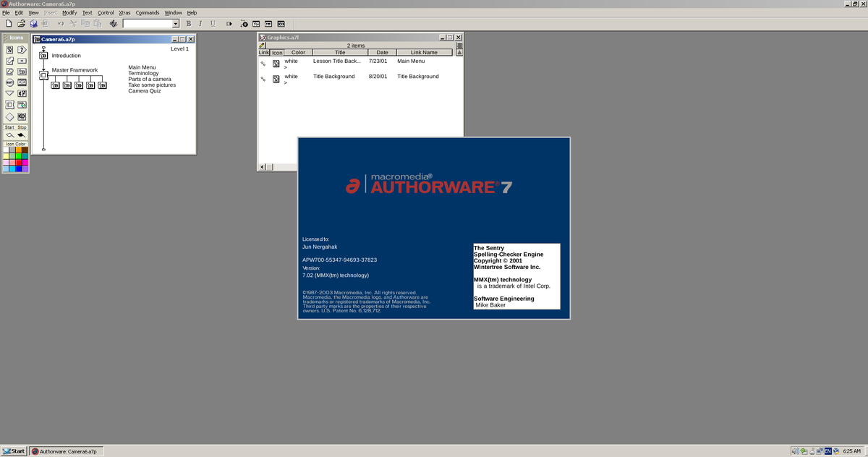Select the Map icon in Icons palette
Viewport: 868px width, 457px height.
pos(22,72)
